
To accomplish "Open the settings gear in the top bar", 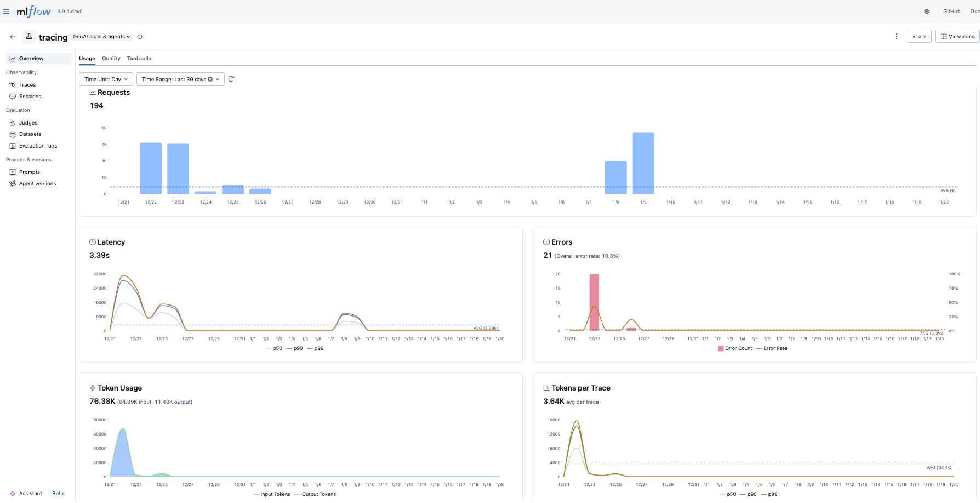I will coord(926,11).
